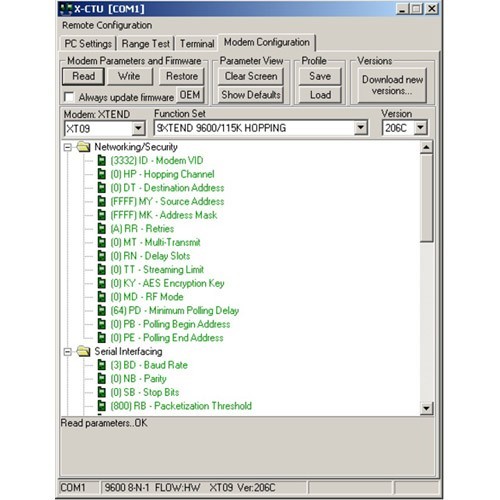Screen dimensions: 500x500
Task: Click the parameter list scrollbar thumb
Action: [x=427, y=198]
